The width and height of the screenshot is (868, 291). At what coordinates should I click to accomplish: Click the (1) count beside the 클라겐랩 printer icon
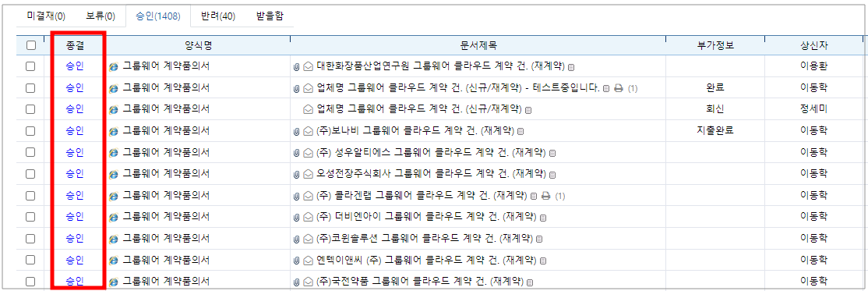(x=559, y=197)
